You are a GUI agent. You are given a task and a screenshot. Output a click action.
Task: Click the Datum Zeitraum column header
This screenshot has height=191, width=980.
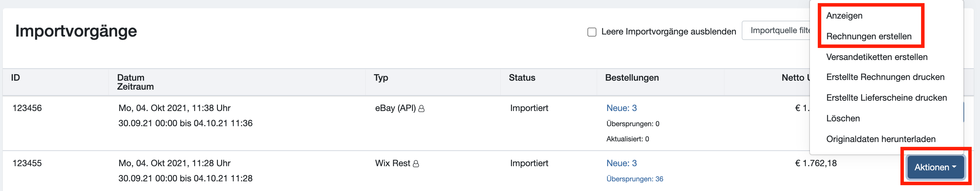pos(135,82)
